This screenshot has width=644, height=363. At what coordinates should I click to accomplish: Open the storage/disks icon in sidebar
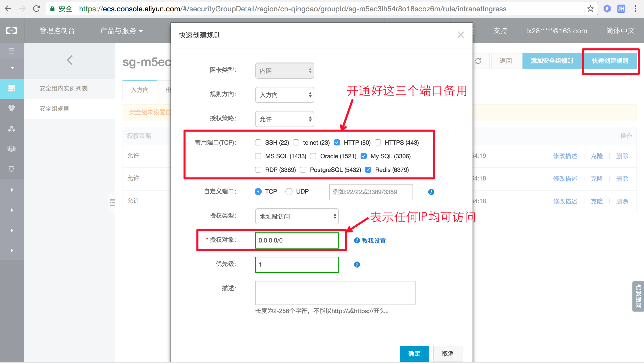pyautogui.click(x=12, y=148)
